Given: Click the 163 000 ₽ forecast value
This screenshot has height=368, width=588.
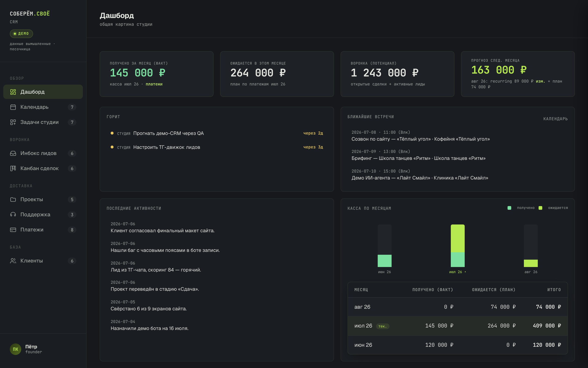Looking at the screenshot, I should click(x=499, y=70).
